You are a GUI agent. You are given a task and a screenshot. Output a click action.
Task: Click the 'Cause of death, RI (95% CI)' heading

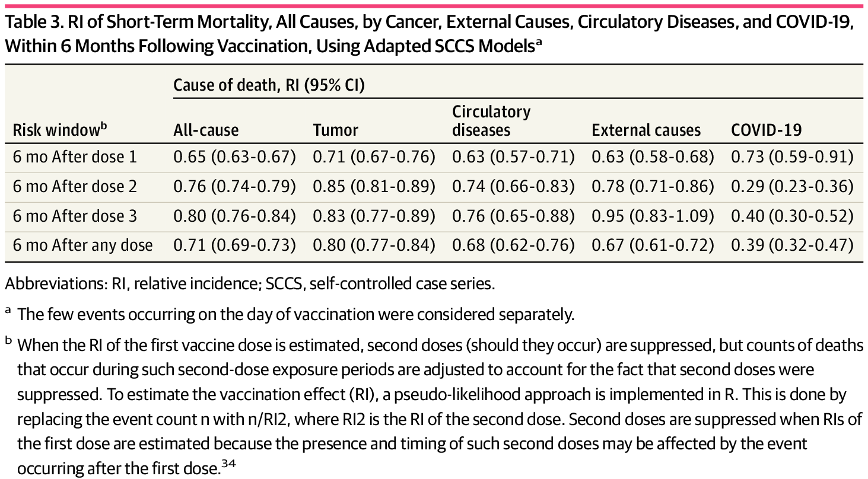[x=269, y=86]
